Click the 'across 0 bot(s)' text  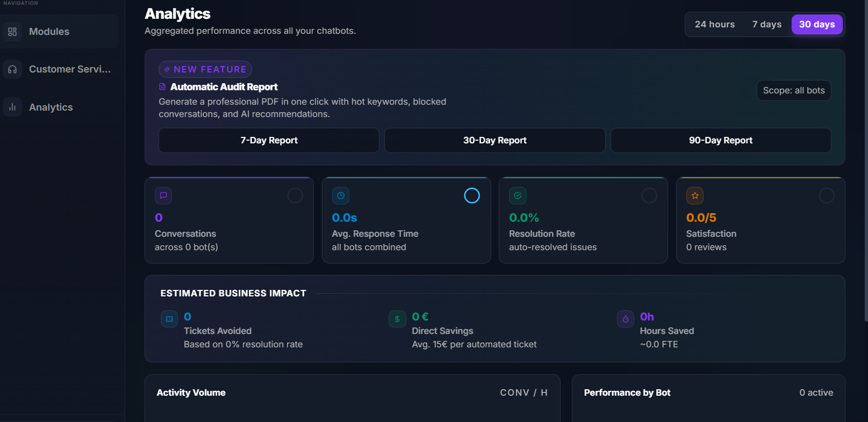point(186,247)
